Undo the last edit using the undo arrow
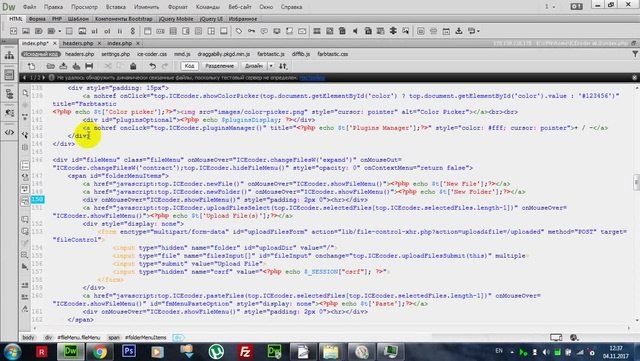The height and width of the screenshot is (361, 640). 152,66
